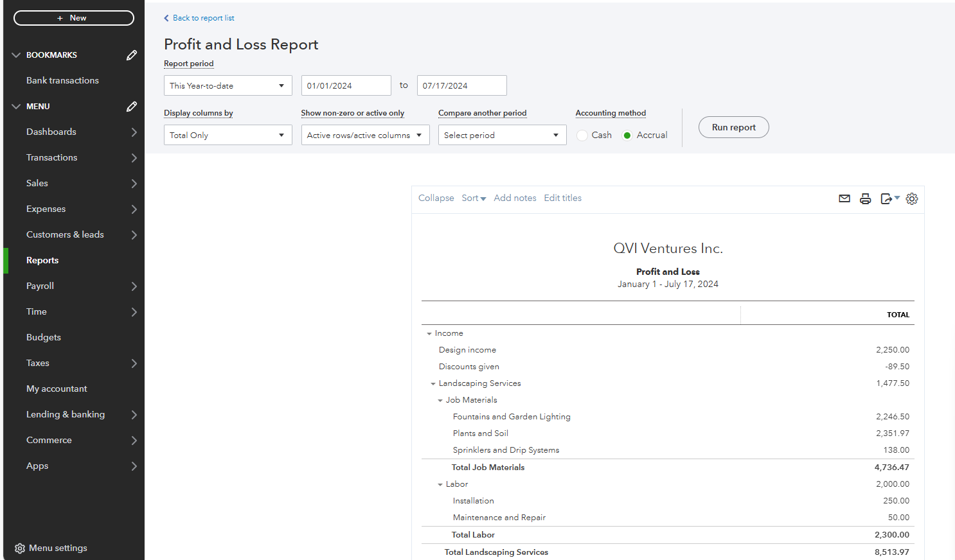This screenshot has height=560, width=955.
Task: Go back to report list
Action: pyautogui.click(x=203, y=18)
